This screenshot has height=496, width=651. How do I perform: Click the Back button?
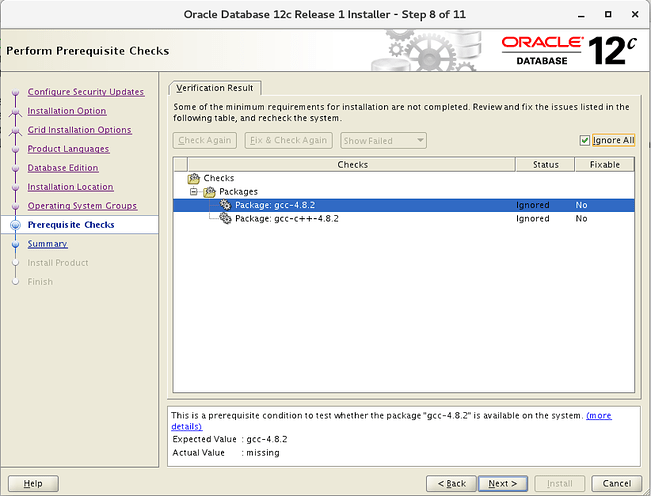click(x=452, y=484)
